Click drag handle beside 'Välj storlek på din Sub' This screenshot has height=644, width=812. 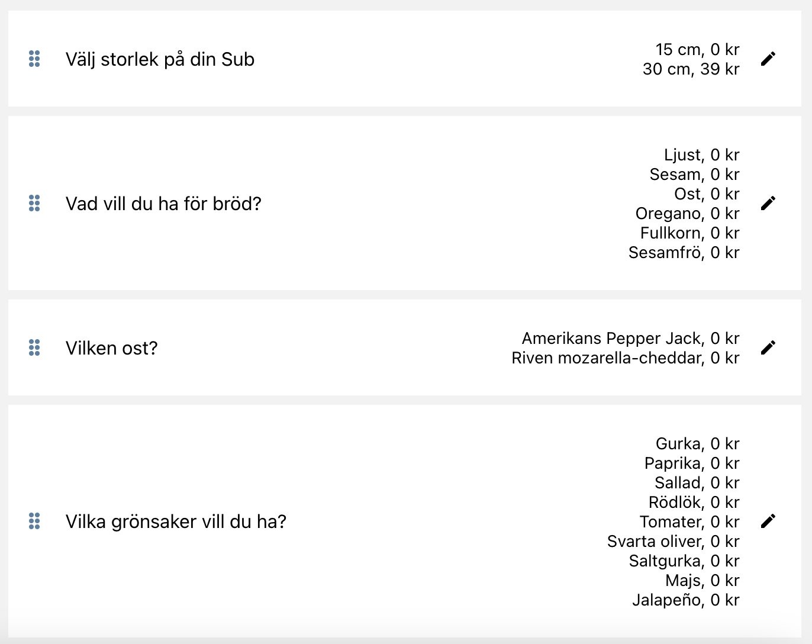coord(34,59)
